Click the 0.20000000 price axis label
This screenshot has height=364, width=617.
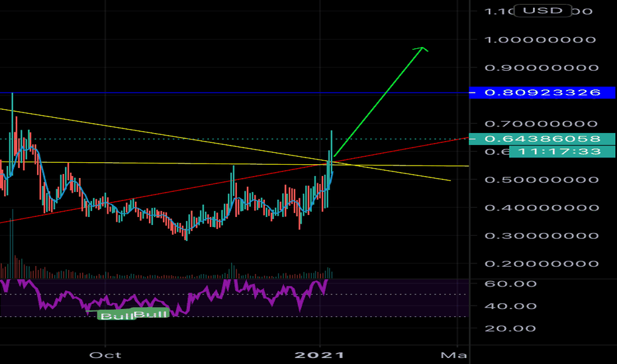coord(542,263)
